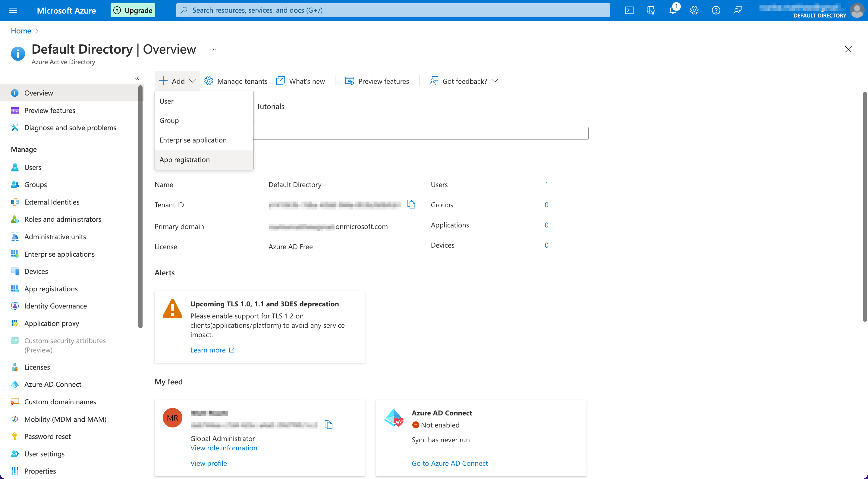Open View role information link
This screenshot has width=868, height=479.
(223, 448)
